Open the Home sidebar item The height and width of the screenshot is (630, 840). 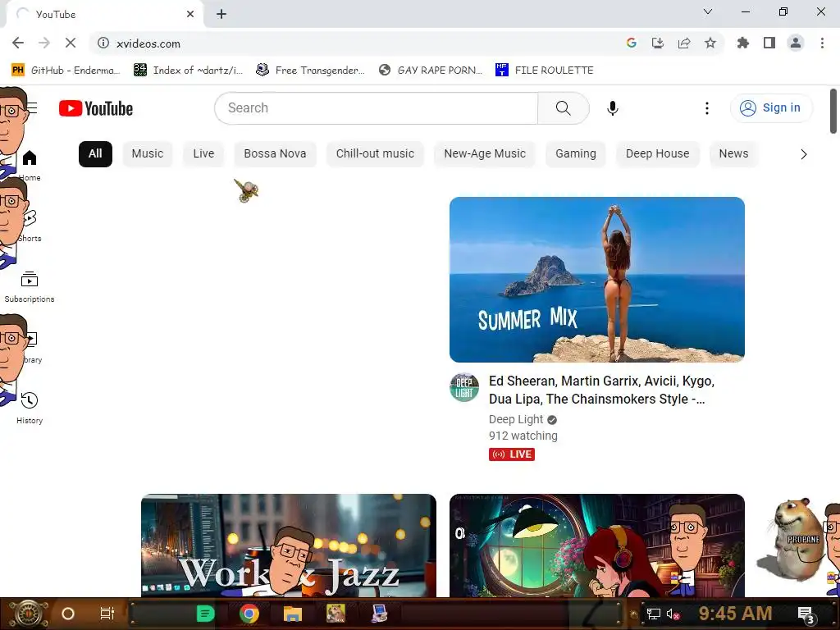30,165
